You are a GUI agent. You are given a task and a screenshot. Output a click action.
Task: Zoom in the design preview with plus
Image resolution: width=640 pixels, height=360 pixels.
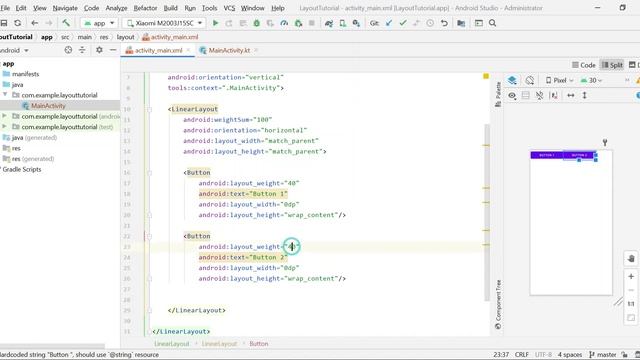[x=631, y=276]
